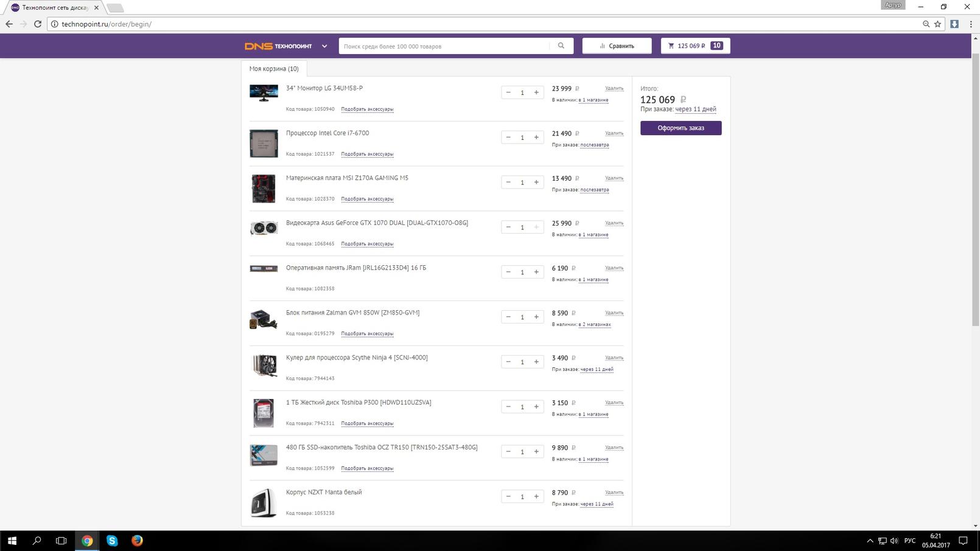Screen dimensions: 980x551
Task: Open 1 ТБ Жесткий диск Toshiba P300 title
Action: pos(359,403)
